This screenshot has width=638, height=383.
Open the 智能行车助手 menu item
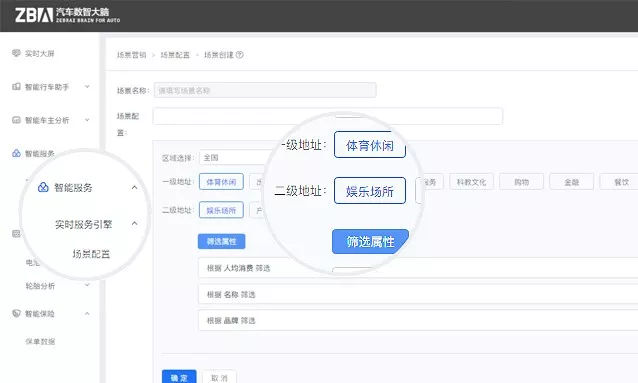(47, 87)
